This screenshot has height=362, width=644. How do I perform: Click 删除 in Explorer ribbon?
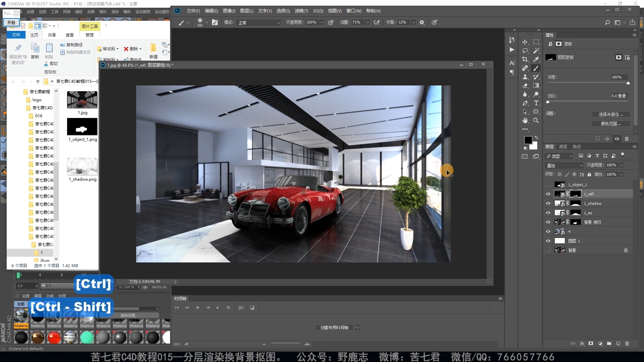[x=132, y=49]
